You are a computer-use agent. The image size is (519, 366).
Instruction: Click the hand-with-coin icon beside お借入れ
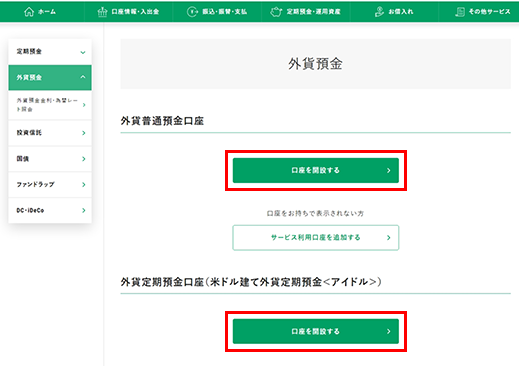click(x=379, y=12)
